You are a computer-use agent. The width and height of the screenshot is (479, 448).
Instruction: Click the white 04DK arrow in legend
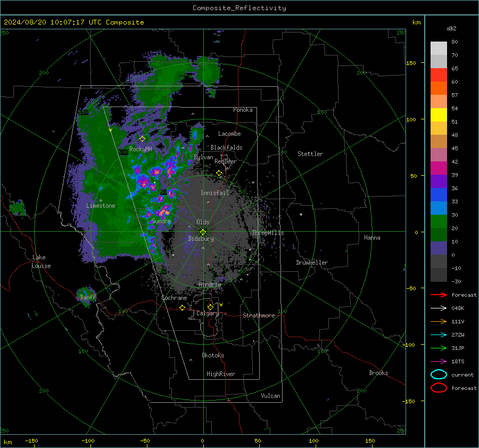(x=439, y=308)
